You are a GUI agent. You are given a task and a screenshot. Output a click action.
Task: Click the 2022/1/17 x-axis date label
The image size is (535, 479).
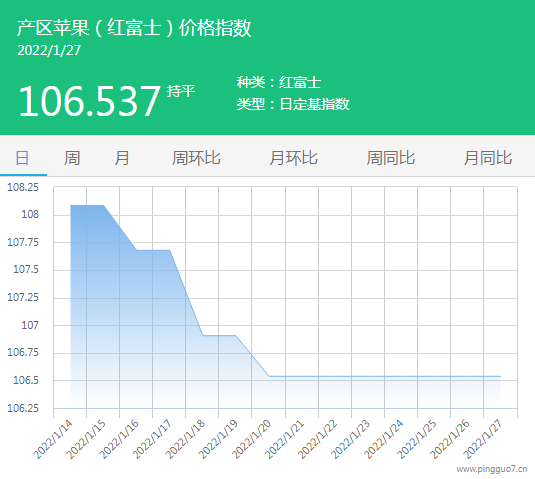[x=152, y=439]
